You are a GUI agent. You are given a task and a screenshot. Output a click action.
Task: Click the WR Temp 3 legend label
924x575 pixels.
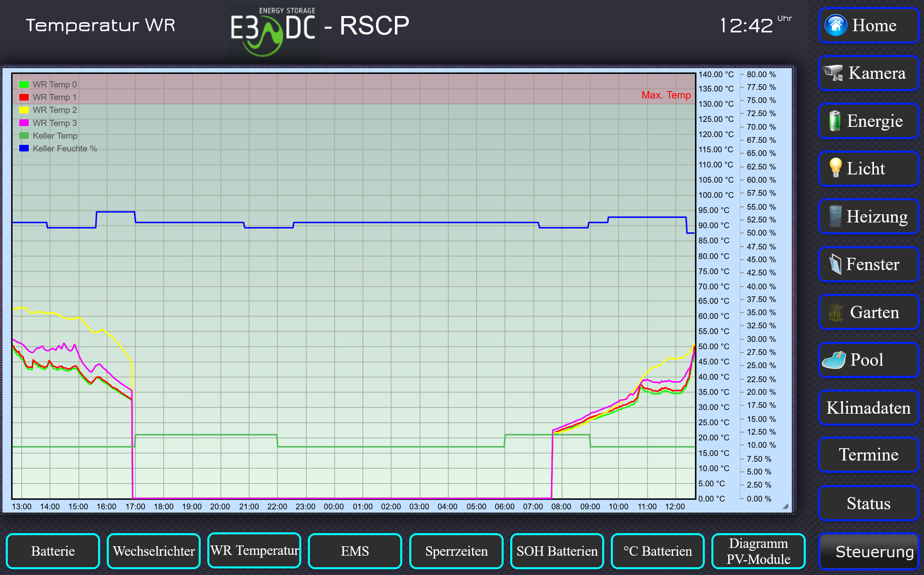click(x=55, y=123)
